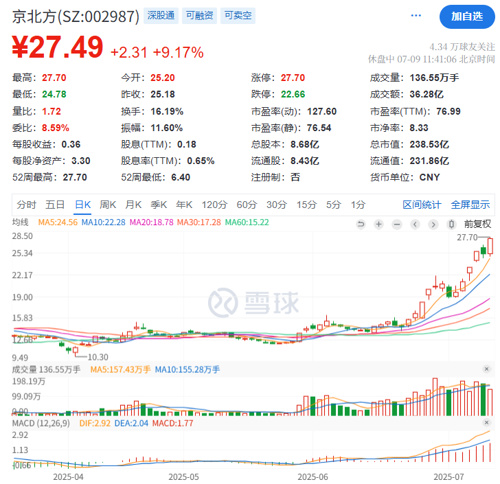
Task: Click the 可融资 tag label
Action: [199, 15]
